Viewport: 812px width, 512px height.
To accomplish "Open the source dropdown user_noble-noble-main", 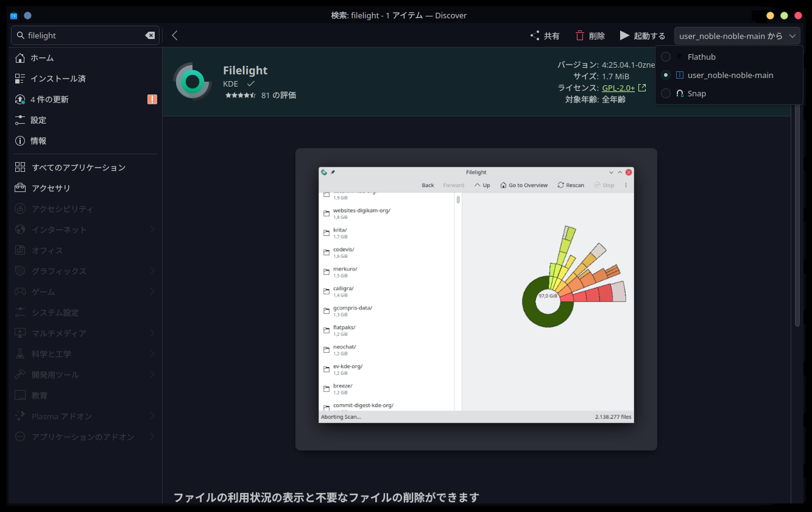I will pyautogui.click(x=737, y=36).
